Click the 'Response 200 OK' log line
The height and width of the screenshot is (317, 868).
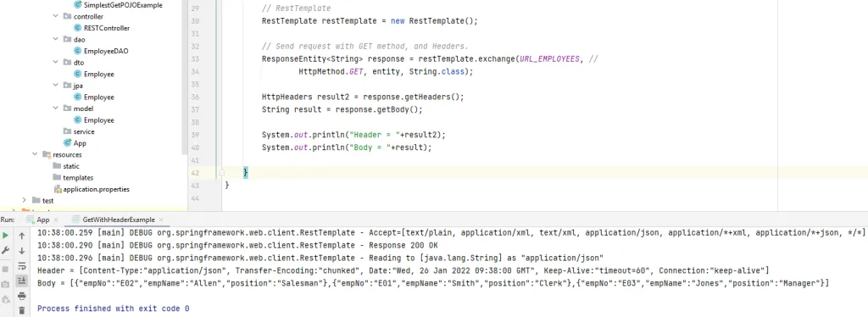[x=237, y=245]
